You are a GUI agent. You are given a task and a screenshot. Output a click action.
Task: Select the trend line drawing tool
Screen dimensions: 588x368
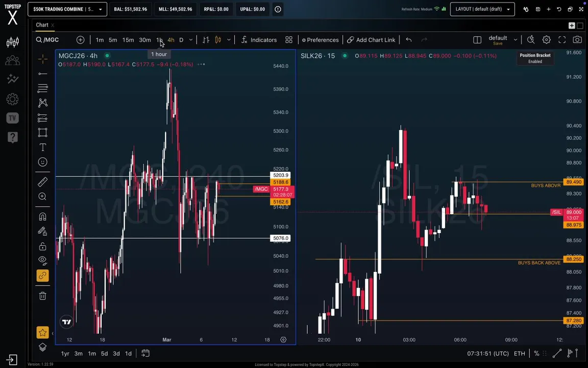pyautogui.click(x=43, y=74)
